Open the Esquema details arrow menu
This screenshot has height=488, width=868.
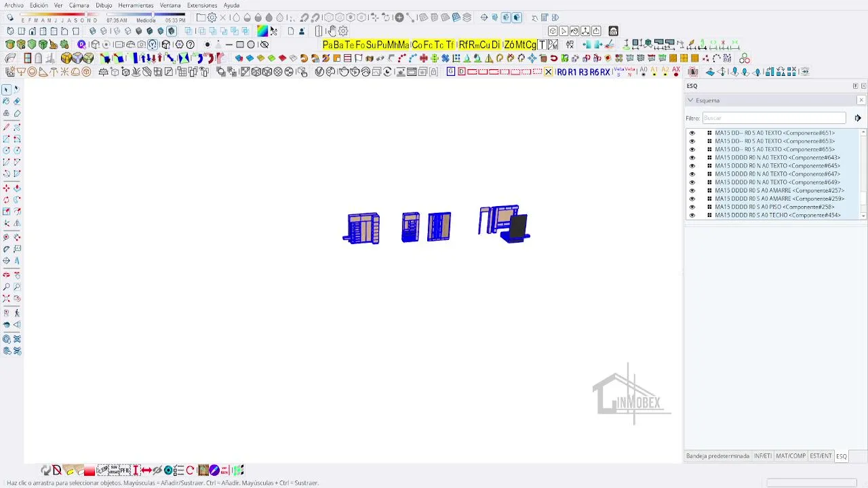pyautogui.click(x=858, y=118)
